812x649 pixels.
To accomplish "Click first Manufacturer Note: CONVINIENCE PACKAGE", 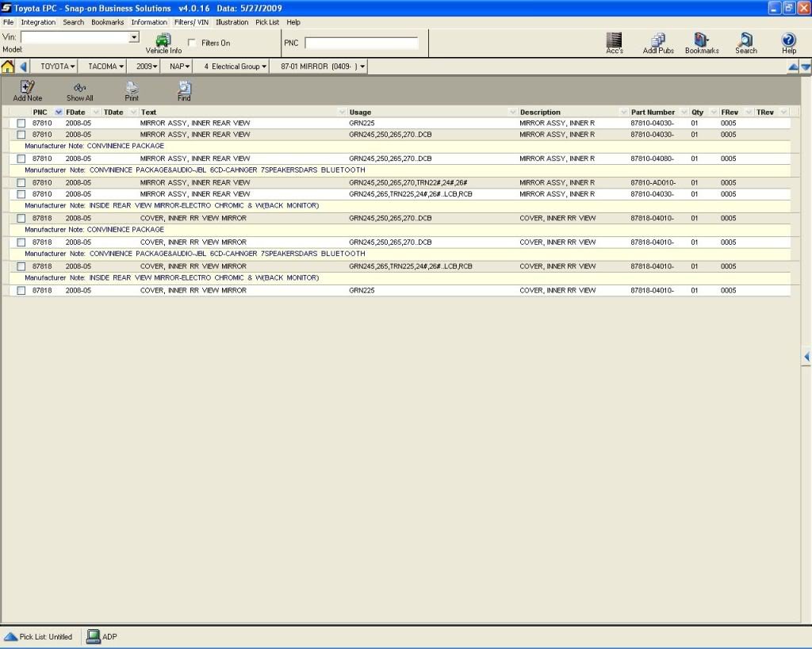I will pos(94,146).
